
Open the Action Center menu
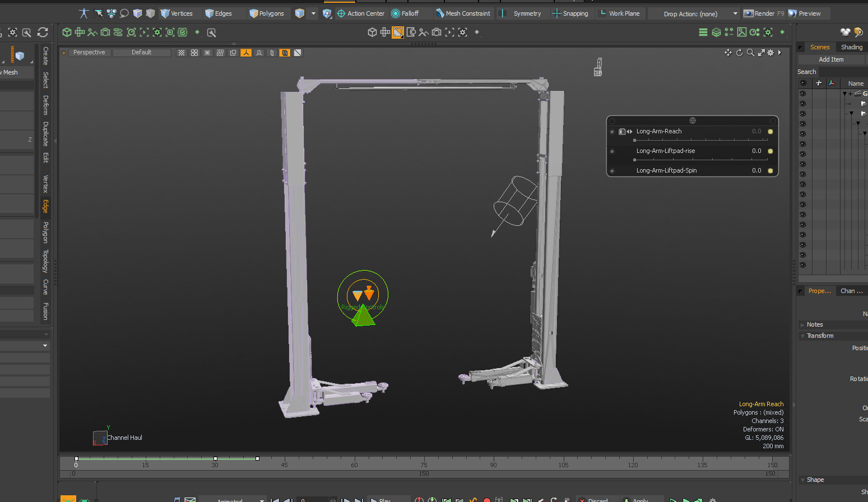point(360,13)
